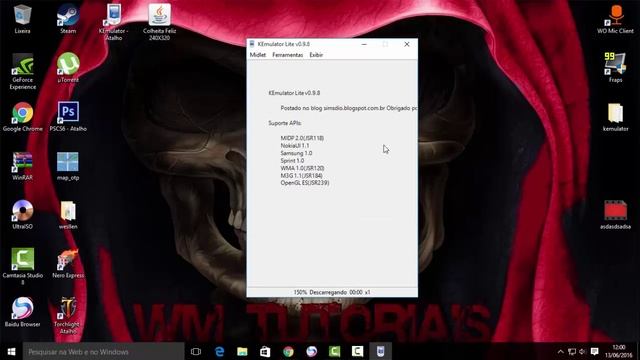Click the '150%' zoom value in status bar
The height and width of the screenshot is (360, 640).
pyautogui.click(x=300, y=292)
